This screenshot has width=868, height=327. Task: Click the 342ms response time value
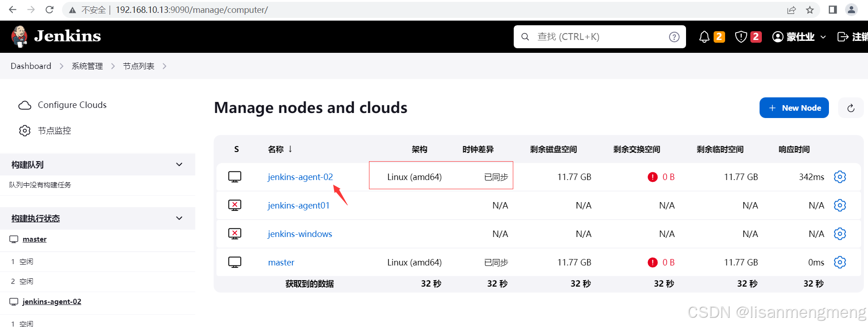coord(811,177)
